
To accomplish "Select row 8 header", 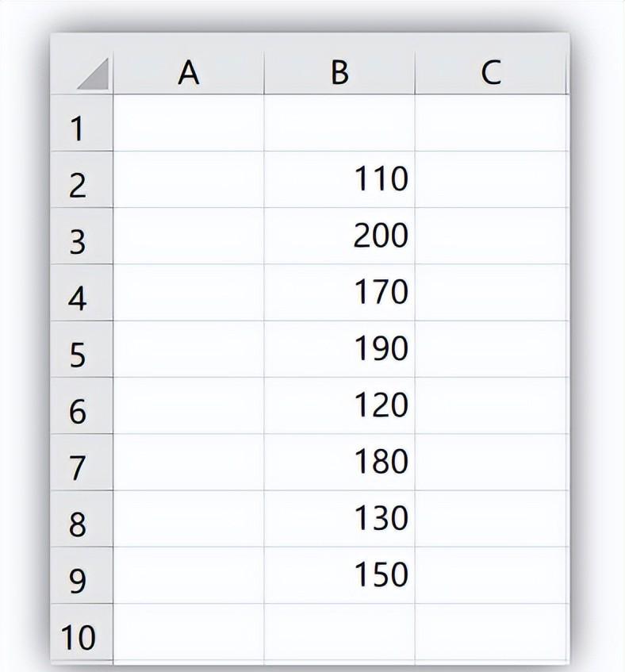I will tap(82, 519).
